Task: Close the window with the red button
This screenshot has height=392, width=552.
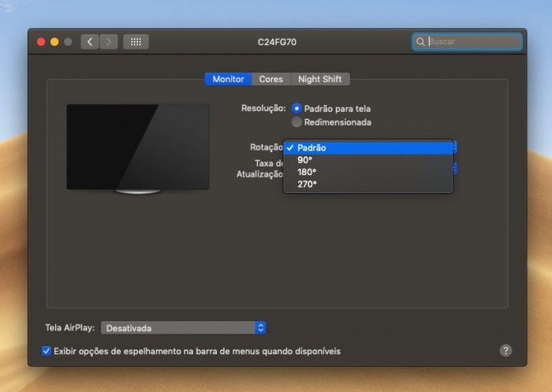Action: click(x=41, y=42)
